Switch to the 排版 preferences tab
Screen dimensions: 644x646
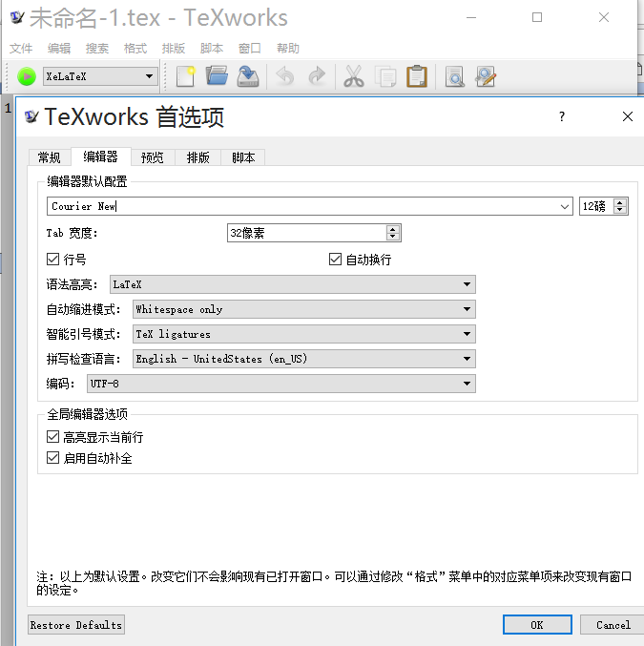click(198, 157)
